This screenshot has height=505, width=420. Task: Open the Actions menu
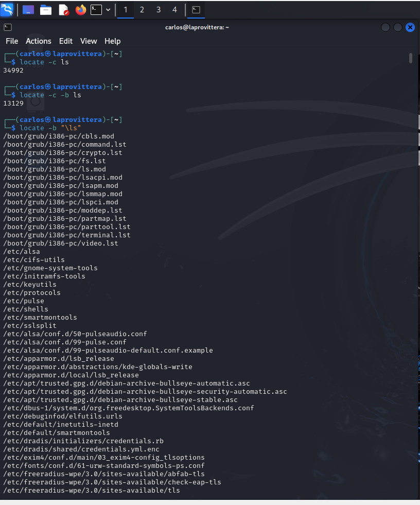(38, 41)
